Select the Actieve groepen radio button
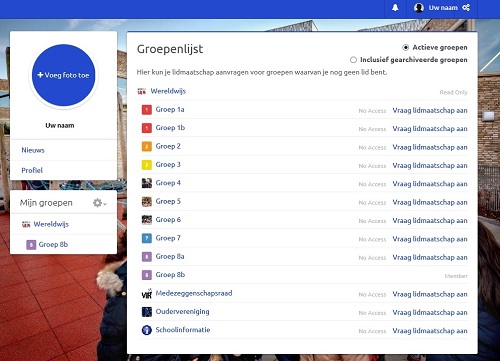Viewport: 500px width, 361px height. [x=405, y=47]
